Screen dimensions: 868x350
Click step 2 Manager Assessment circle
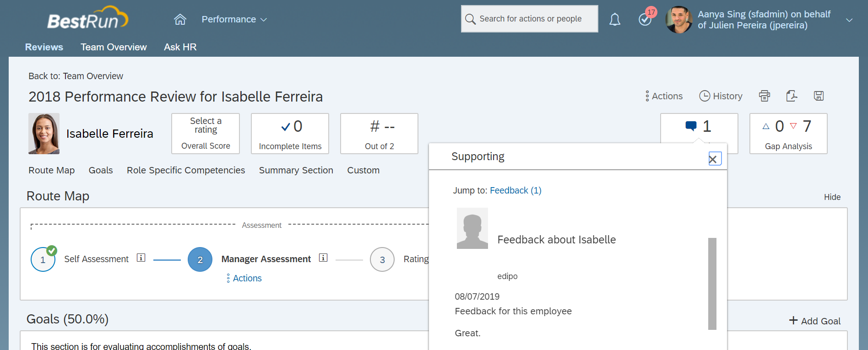pos(200,259)
